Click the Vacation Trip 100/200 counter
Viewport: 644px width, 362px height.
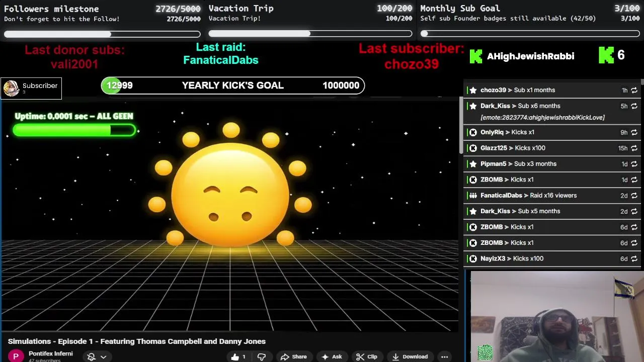pos(394,8)
